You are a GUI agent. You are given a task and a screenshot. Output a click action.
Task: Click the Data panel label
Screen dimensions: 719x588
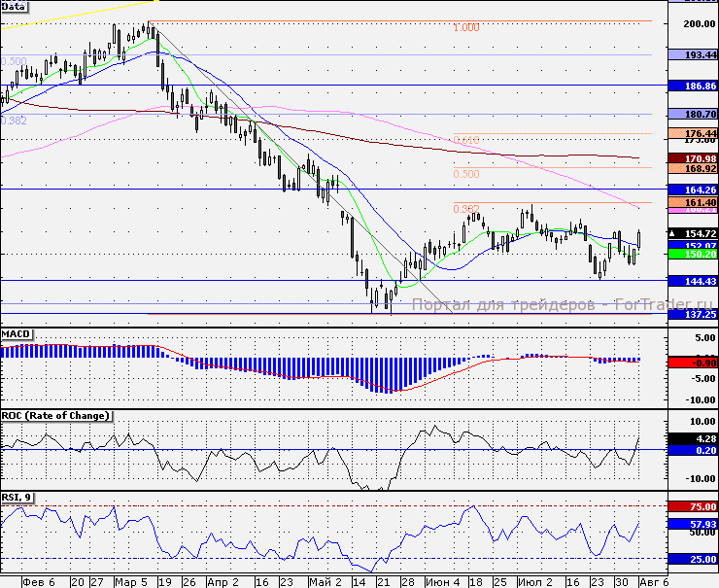tap(15, 6)
